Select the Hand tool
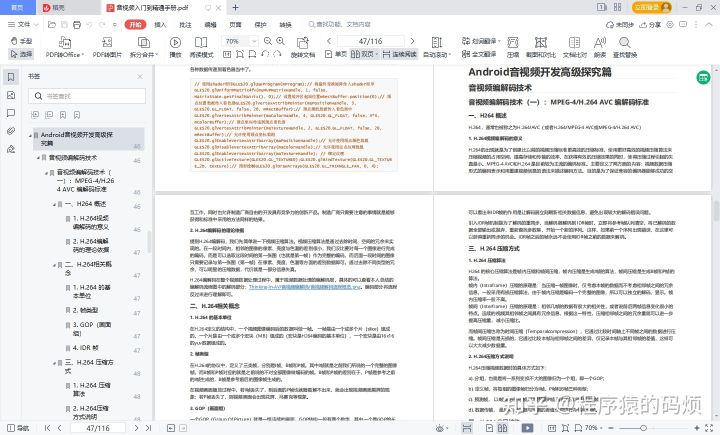 (x=21, y=41)
